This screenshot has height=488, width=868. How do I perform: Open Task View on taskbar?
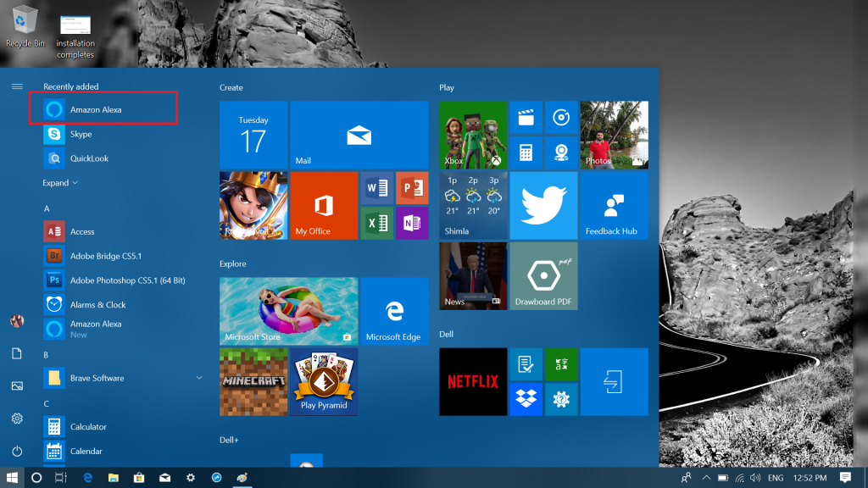point(61,478)
